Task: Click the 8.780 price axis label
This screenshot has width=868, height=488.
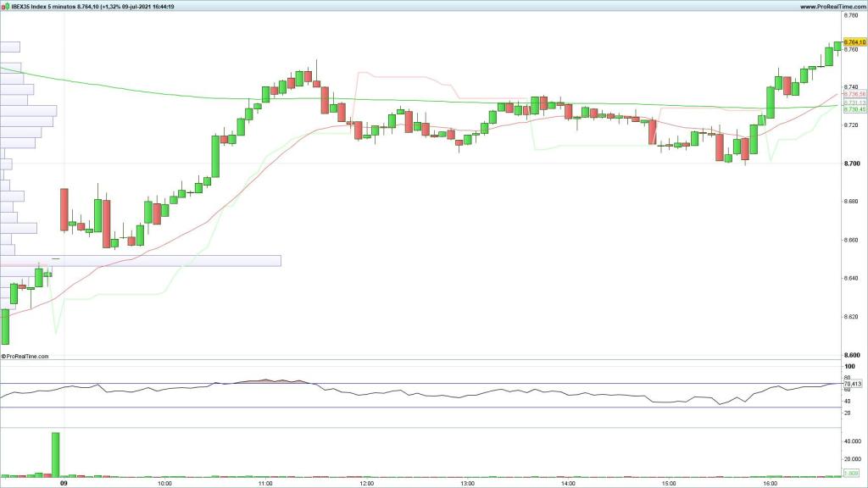Action: [853, 15]
